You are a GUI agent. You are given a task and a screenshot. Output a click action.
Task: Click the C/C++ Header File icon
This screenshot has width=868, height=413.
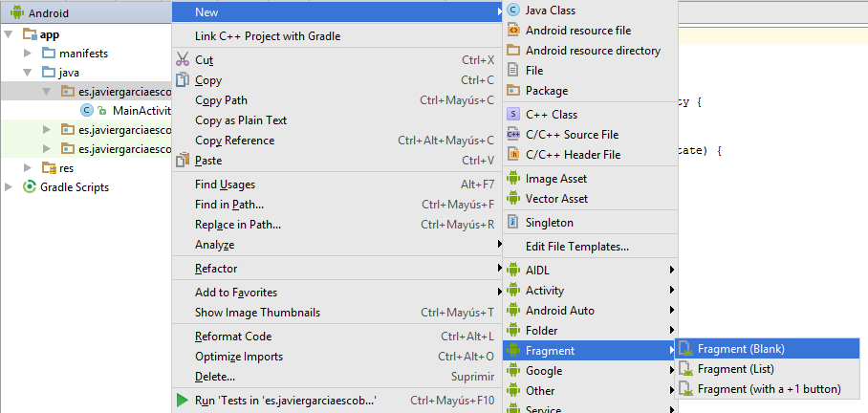[x=513, y=155]
